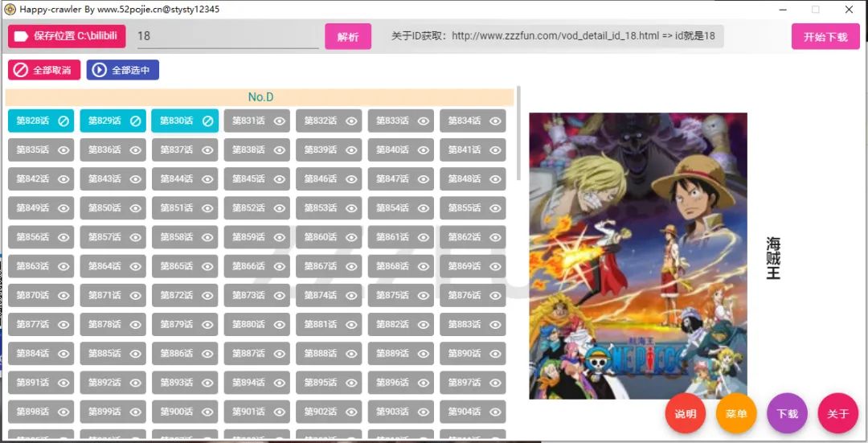This screenshot has height=443, width=868.
Task: Click the eye icon on 第867话
Action: [351, 266]
